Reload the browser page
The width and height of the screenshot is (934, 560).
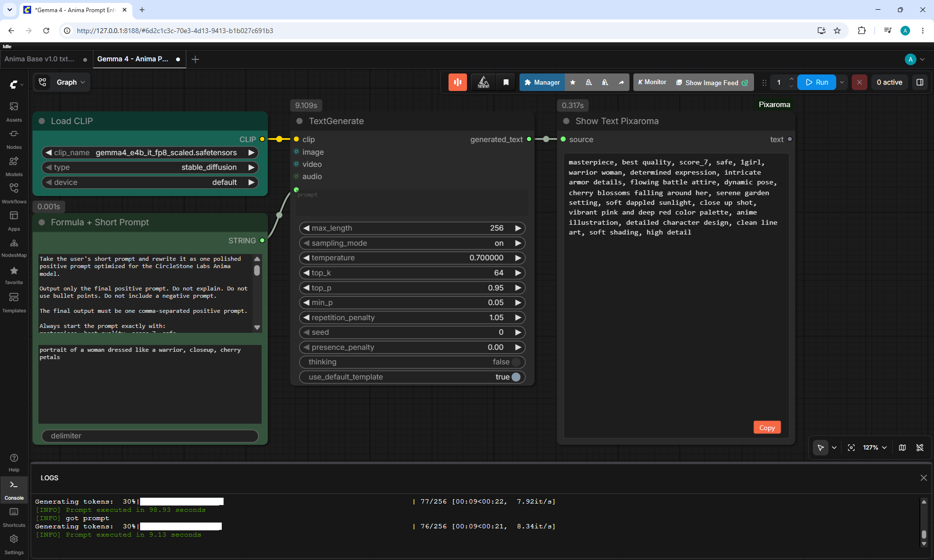click(46, 31)
